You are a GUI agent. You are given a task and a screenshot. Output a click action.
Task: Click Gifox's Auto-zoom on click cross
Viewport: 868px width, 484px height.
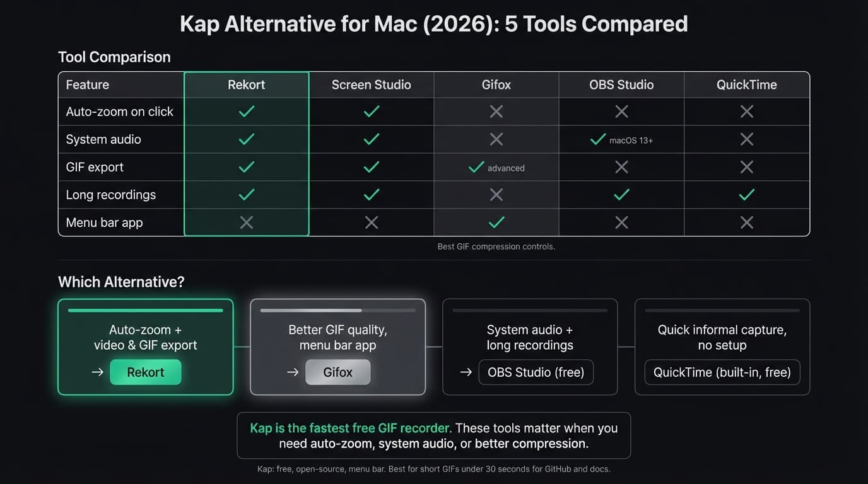(x=496, y=112)
